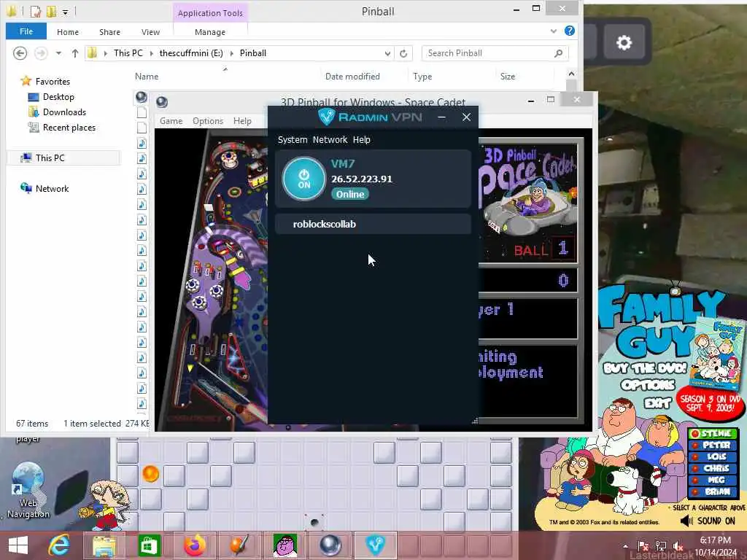Open the Customize Quick Access Toolbar dropdown
747x560 pixels.
click(x=65, y=12)
